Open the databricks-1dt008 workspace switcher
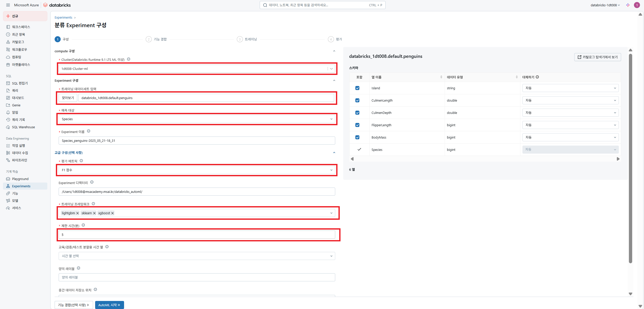The height and width of the screenshot is (309, 644). (605, 5)
